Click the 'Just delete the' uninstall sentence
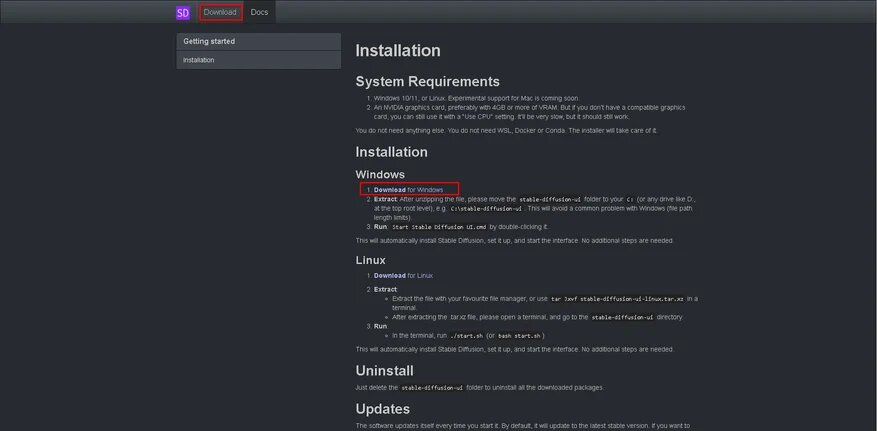This screenshot has height=431, width=877. click(x=479, y=388)
